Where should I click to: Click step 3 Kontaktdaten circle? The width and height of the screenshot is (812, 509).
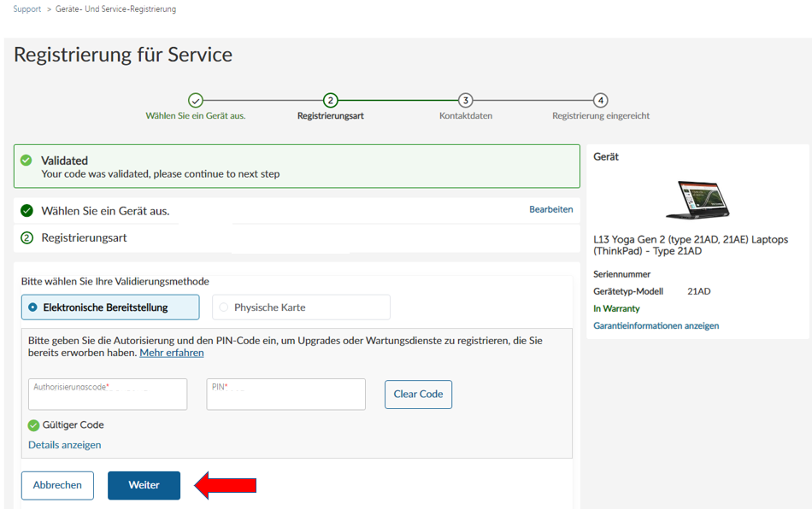click(466, 101)
